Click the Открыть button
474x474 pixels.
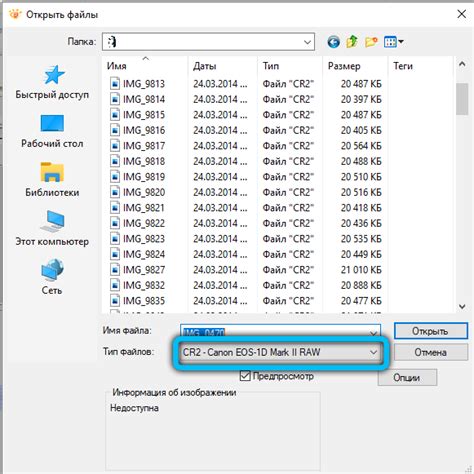(430, 331)
